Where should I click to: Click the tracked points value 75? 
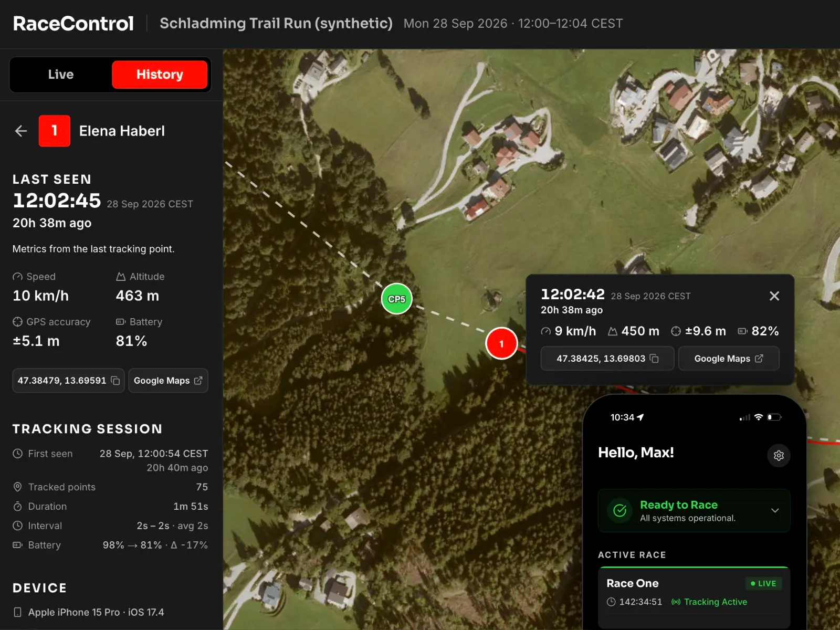click(x=202, y=487)
